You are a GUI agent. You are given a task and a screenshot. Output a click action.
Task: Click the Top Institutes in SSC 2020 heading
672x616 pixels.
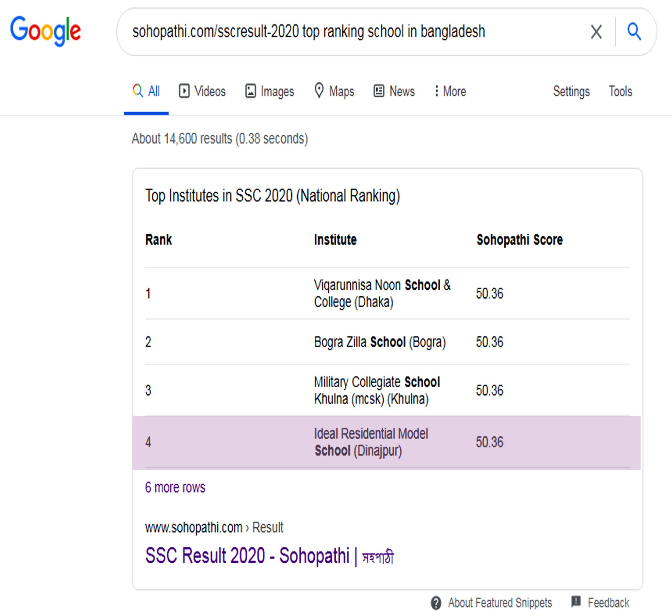click(x=272, y=196)
